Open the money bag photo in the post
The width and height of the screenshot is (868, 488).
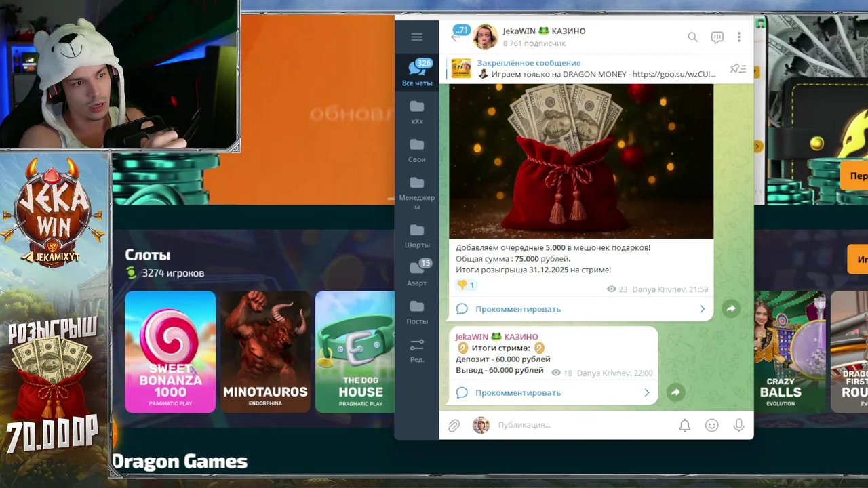(581, 161)
